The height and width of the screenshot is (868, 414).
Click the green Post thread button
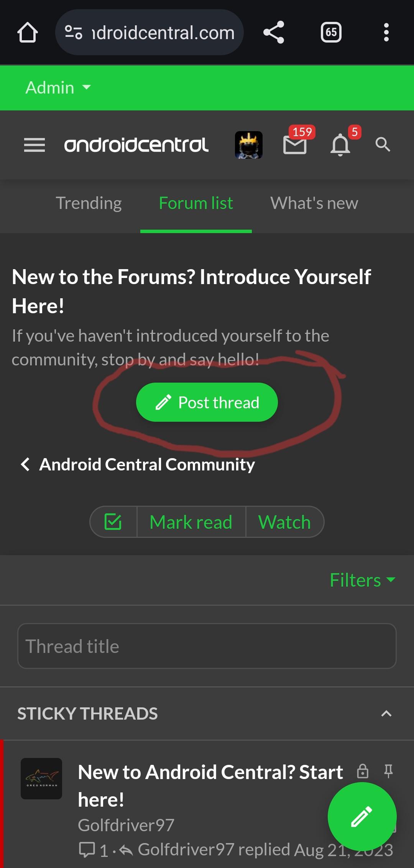(207, 402)
